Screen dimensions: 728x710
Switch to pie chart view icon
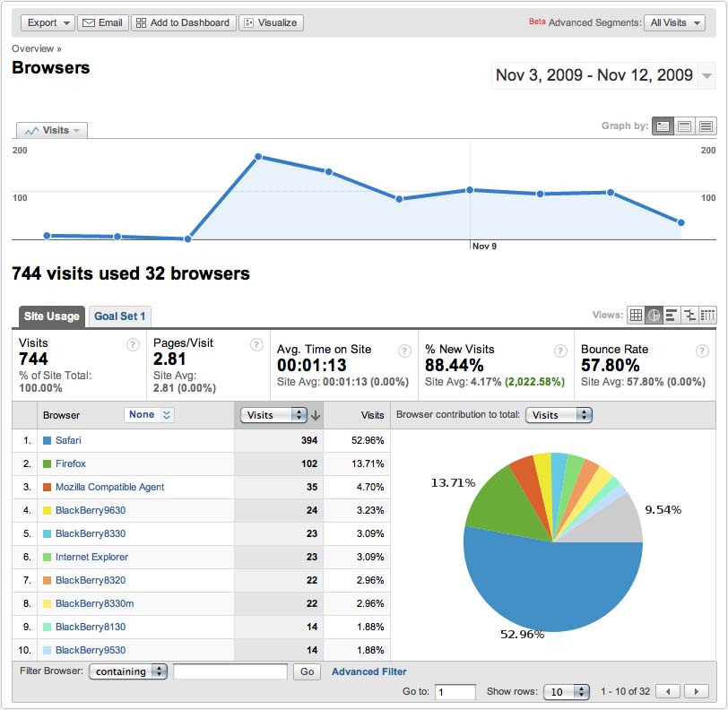(654, 316)
